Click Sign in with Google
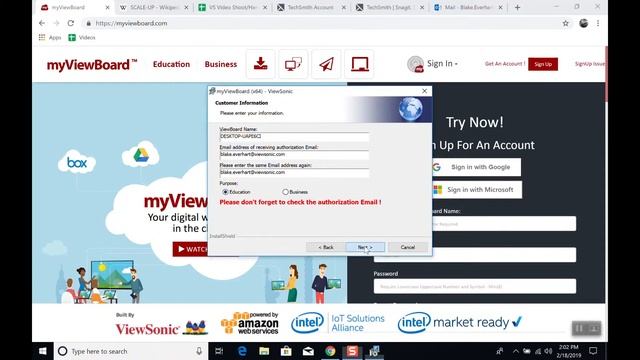Image resolution: width=640 pixels, height=360 pixels. [476, 167]
